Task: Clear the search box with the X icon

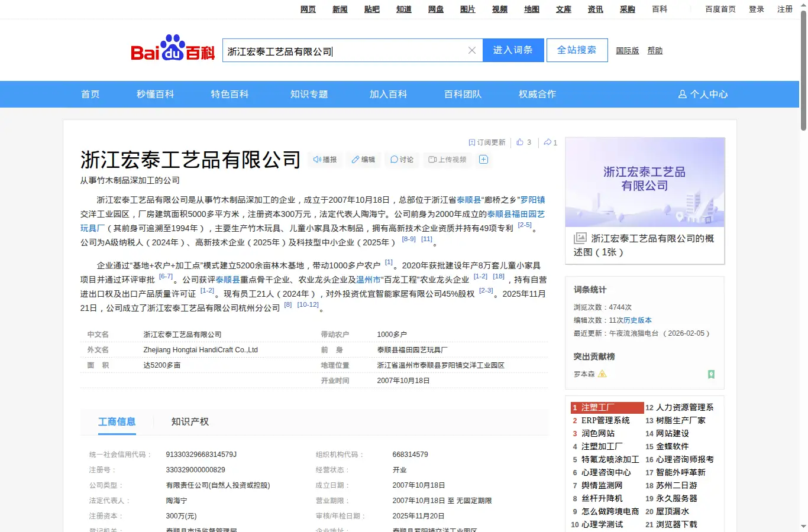Action: pyautogui.click(x=472, y=50)
